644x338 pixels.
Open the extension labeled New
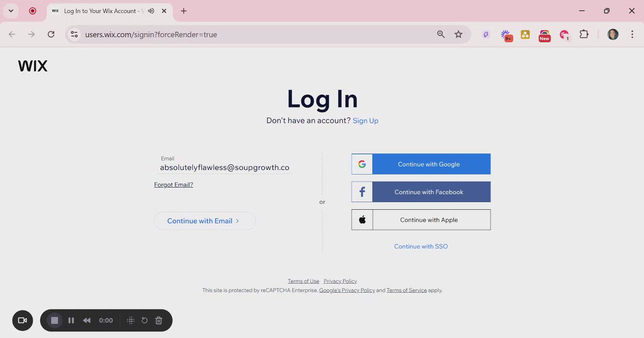coord(544,35)
